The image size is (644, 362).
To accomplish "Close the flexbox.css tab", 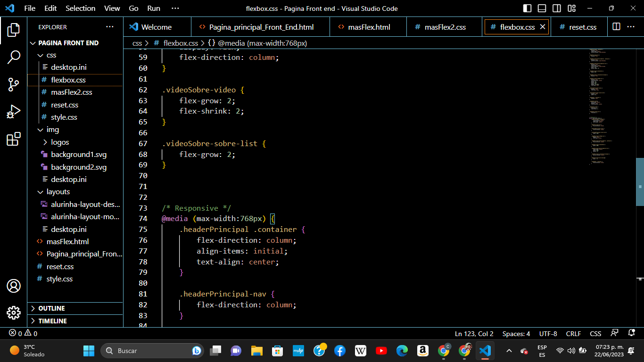I will click(543, 27).
